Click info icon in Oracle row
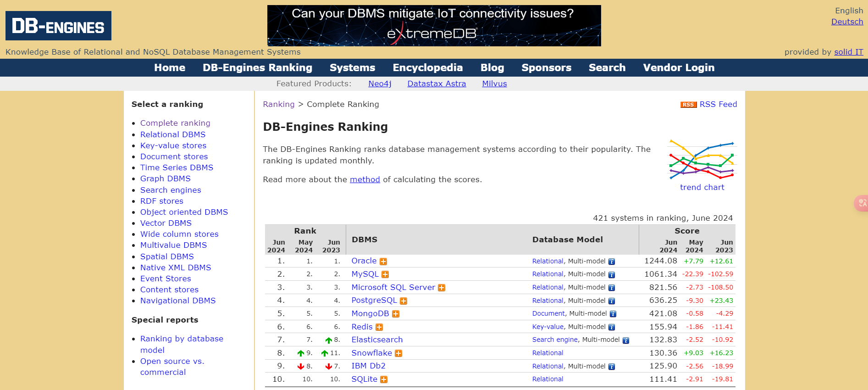 612,262
